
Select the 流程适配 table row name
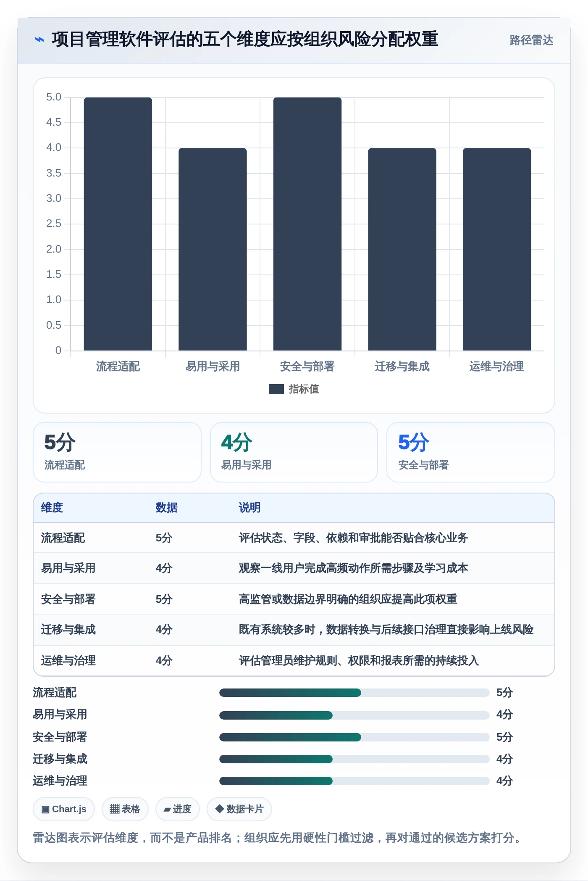[63, 538]
